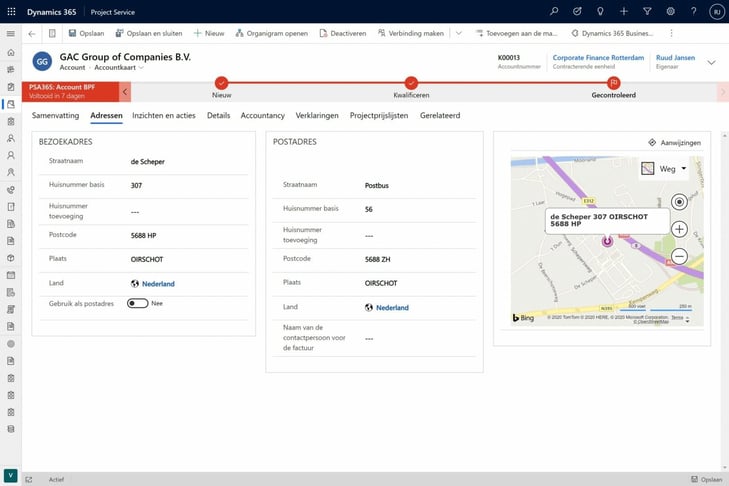Expand the Verbinding maken dropdown chevron
Screen dimensions: 729x486
tap(459, 33)
